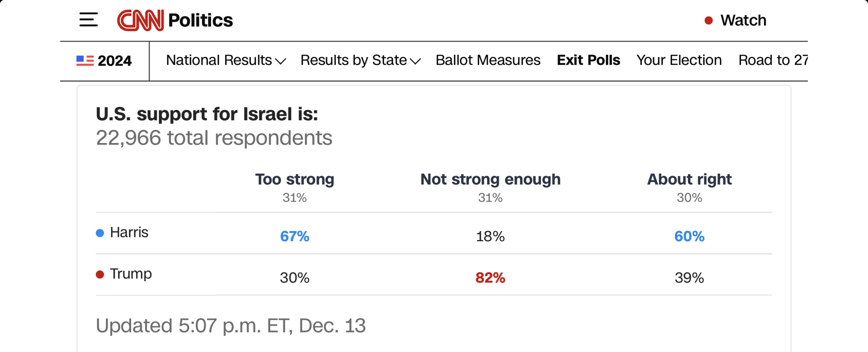
Task: Click the 2024 election label
Action: pyautogui.click(x=115, y=61)
